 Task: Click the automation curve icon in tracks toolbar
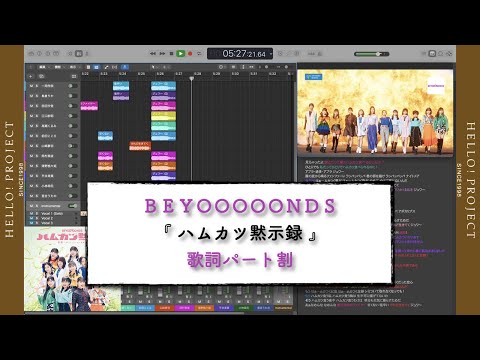106,67
